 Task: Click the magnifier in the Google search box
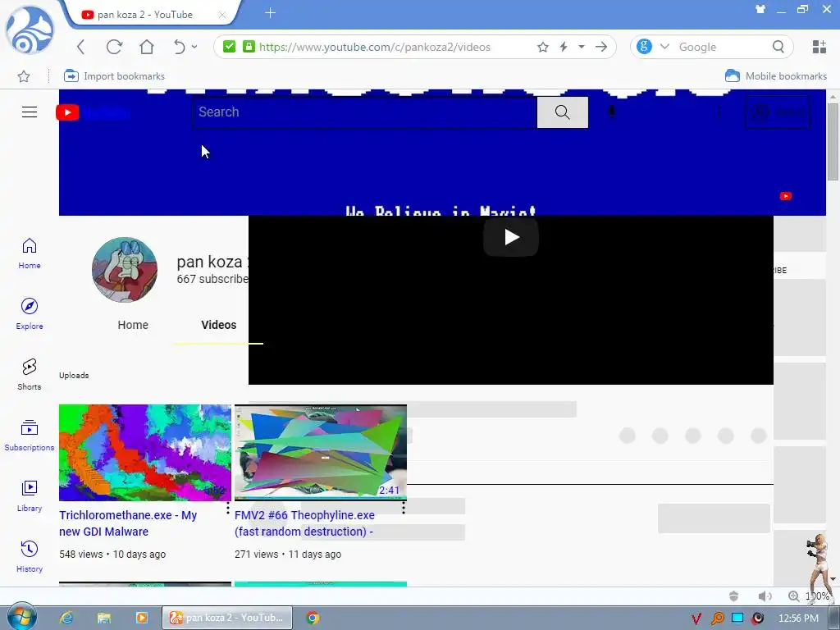tap(778, 47)
